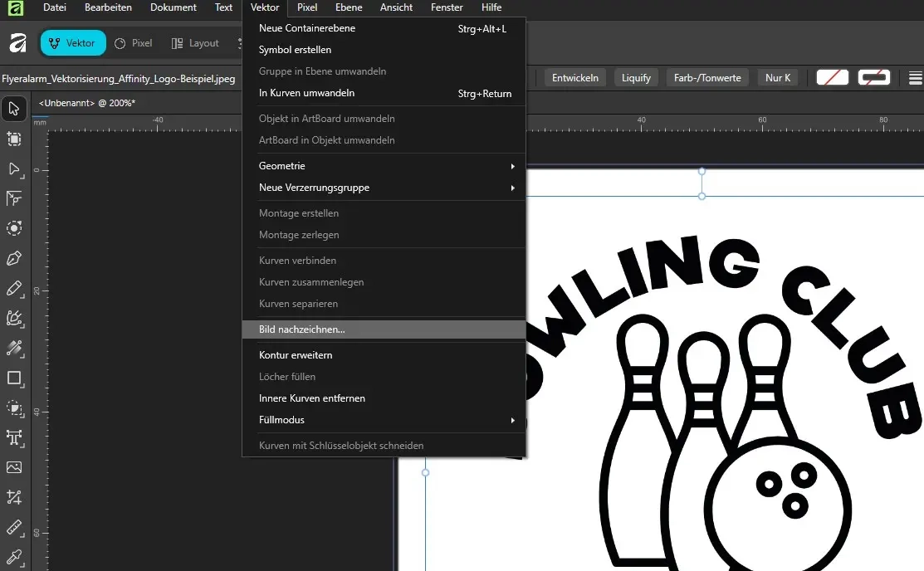Image resolution: width=924 pixels, height=571 pixels.
Task: Click the mm ruler unit corner box
Action: click(x=40, y=123)
